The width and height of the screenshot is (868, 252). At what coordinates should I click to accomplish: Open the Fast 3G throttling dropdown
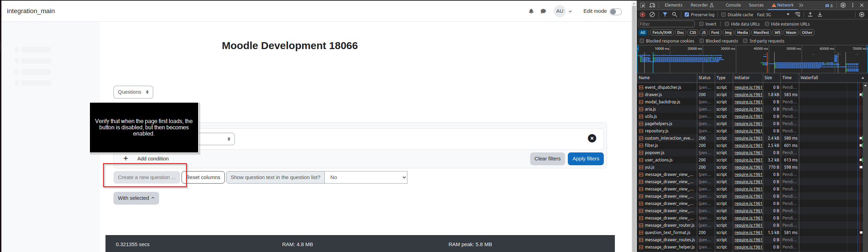[x=773, y=15]
